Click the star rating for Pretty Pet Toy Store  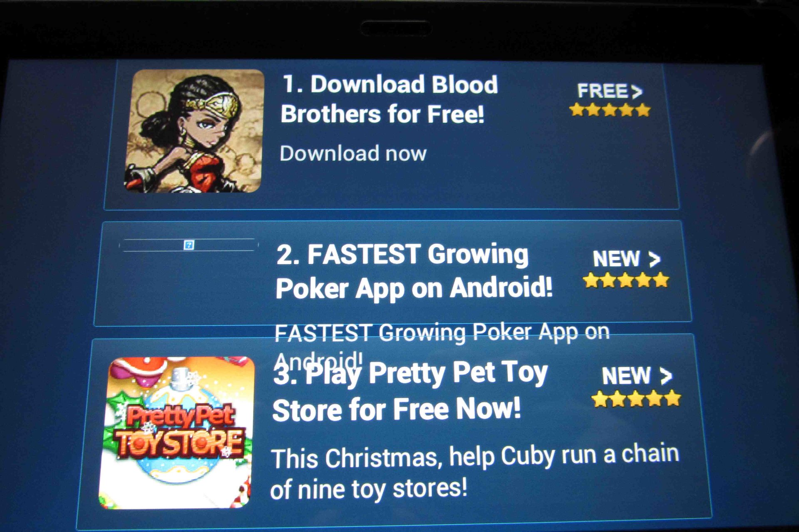coord(636,398)
